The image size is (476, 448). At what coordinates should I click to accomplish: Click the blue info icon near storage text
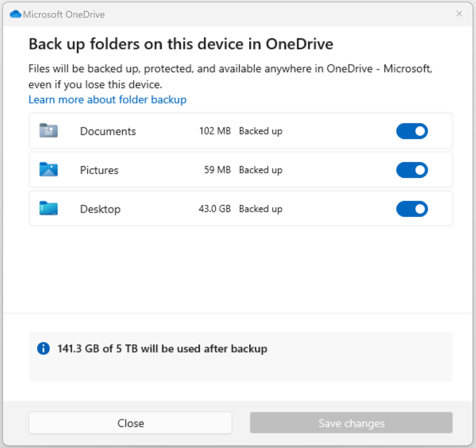tap(43, 348)
